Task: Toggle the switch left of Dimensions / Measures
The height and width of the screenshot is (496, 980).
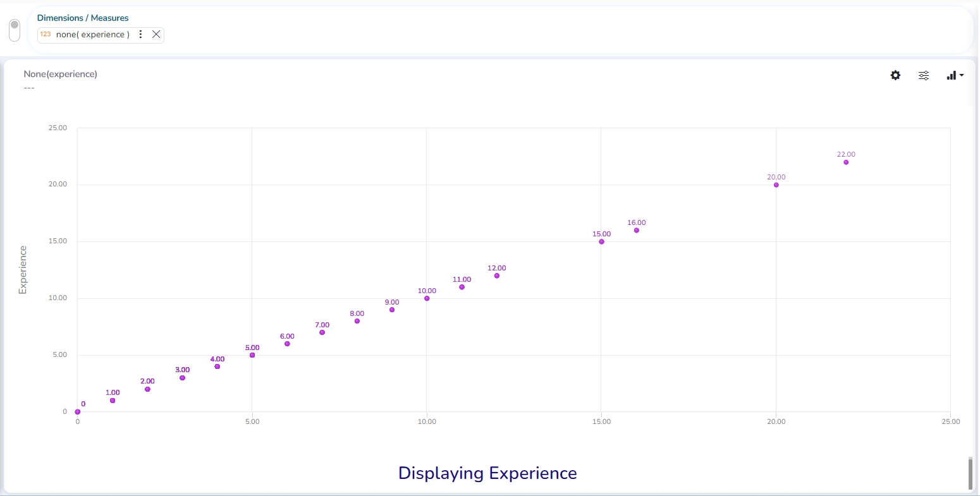Action: 15,30
